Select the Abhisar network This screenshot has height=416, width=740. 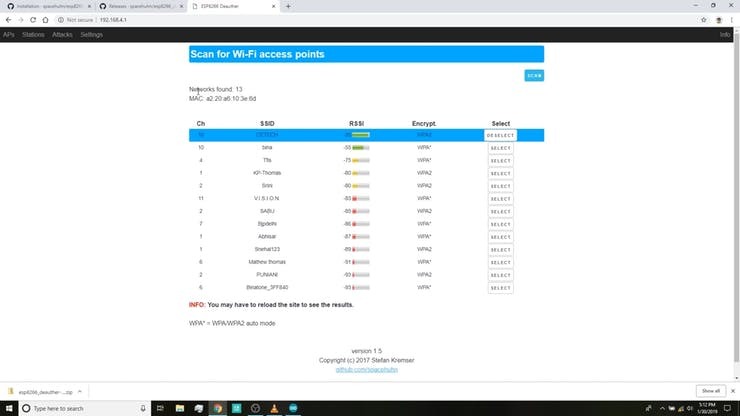[x=501, y=238]
